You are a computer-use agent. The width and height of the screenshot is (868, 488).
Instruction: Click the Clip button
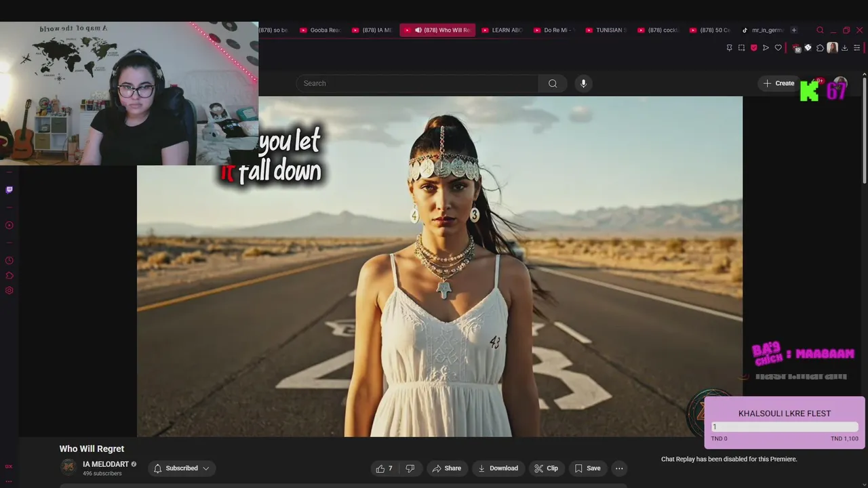[546, 468]
